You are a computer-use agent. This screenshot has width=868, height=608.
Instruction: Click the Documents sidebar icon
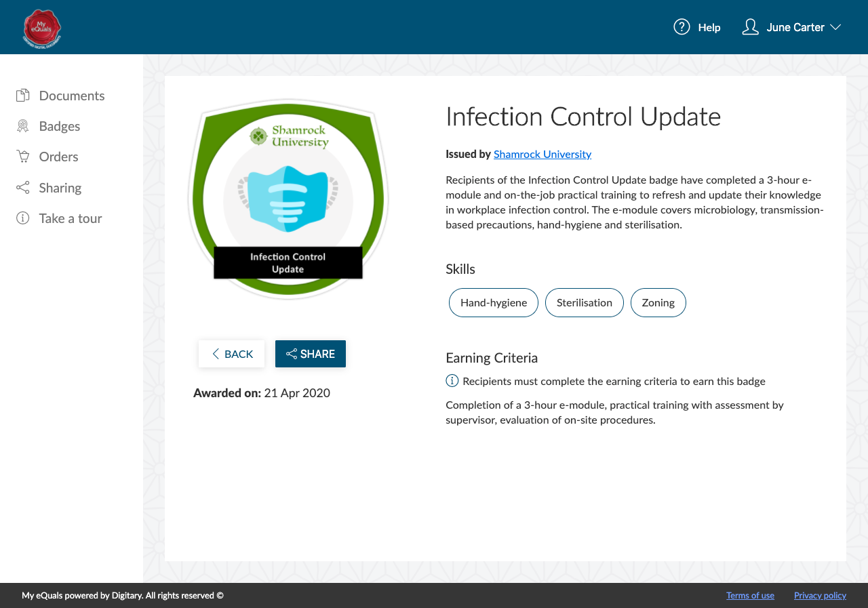pos(23,96)
